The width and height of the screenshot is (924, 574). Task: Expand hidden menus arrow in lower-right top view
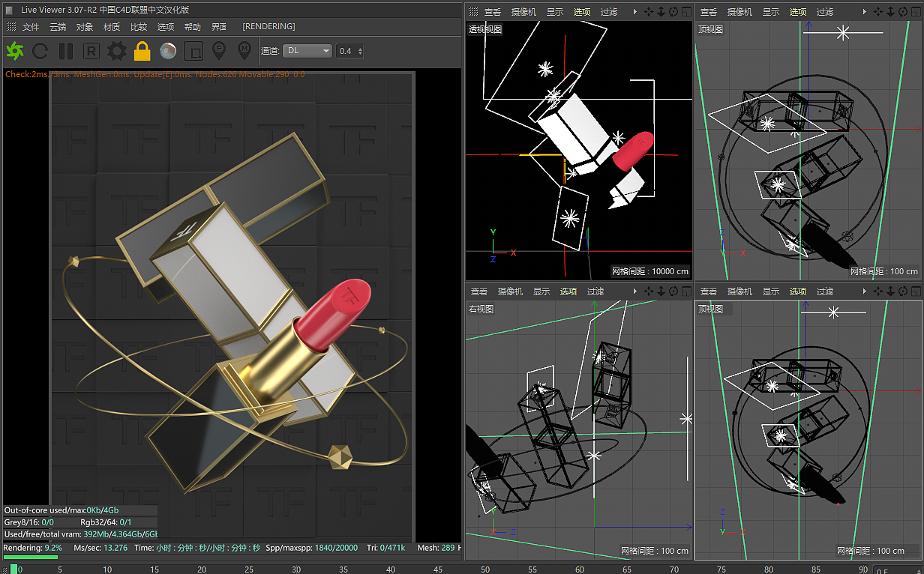(865, 291)
